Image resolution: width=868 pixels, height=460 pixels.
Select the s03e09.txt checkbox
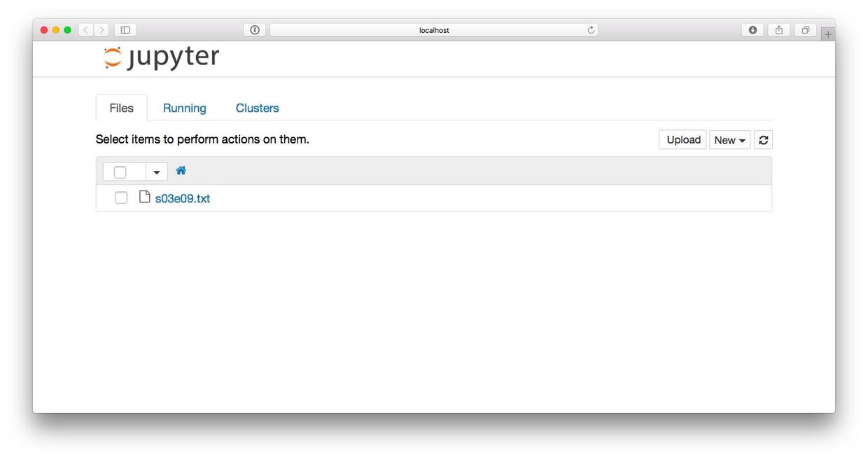point(121,198)
